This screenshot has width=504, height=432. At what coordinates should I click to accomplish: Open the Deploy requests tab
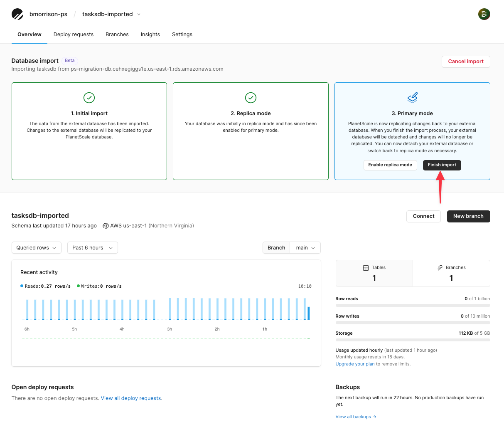coord(74,35)
